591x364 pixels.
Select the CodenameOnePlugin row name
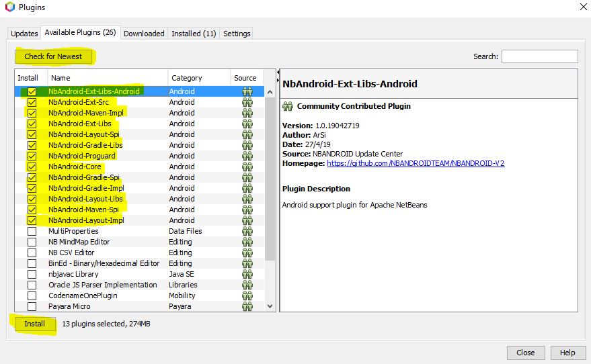pos(83,295)
